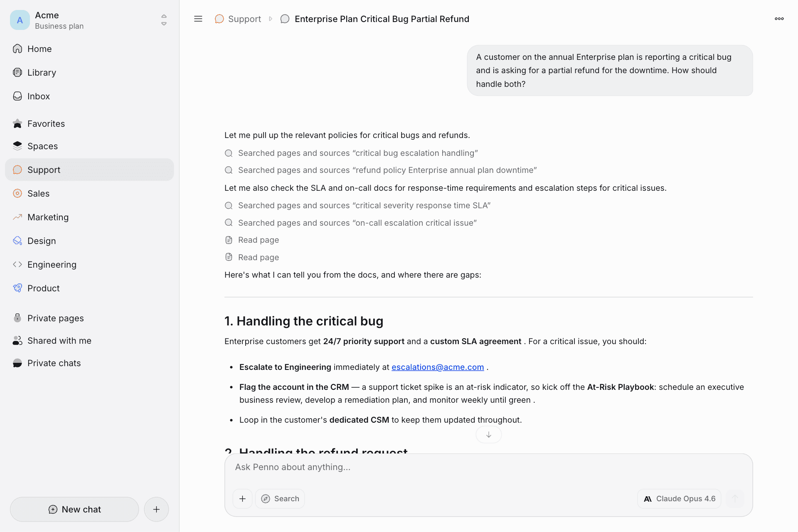Start a New chat
Image resolution: width=798 pixels, height=532 pixels.
[x=74, y=509]
